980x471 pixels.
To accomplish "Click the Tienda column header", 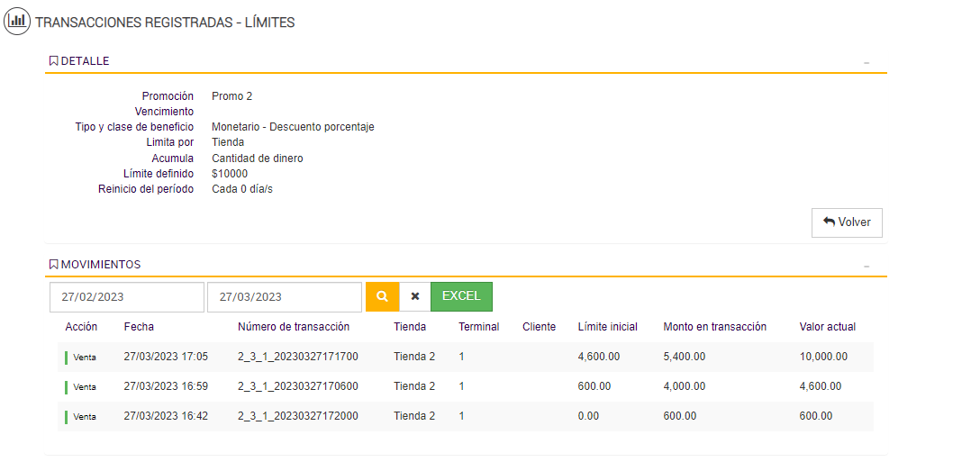I will (410, 327).
